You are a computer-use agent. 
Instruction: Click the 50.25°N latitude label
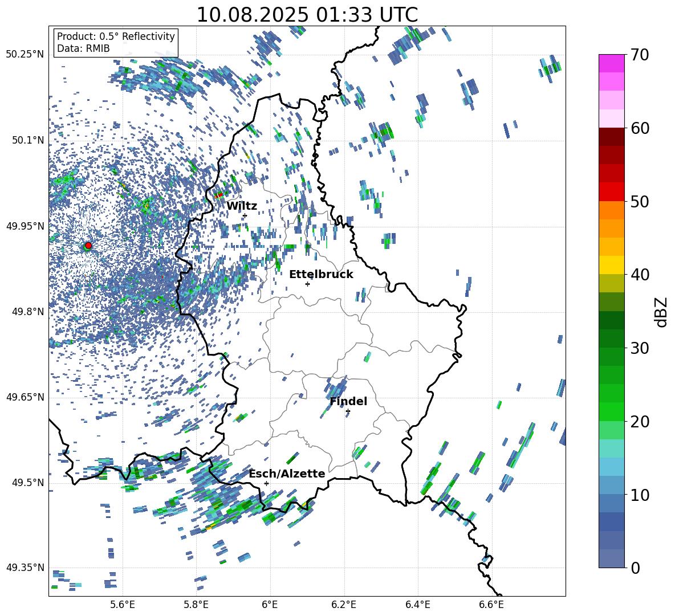coord(25,55)
